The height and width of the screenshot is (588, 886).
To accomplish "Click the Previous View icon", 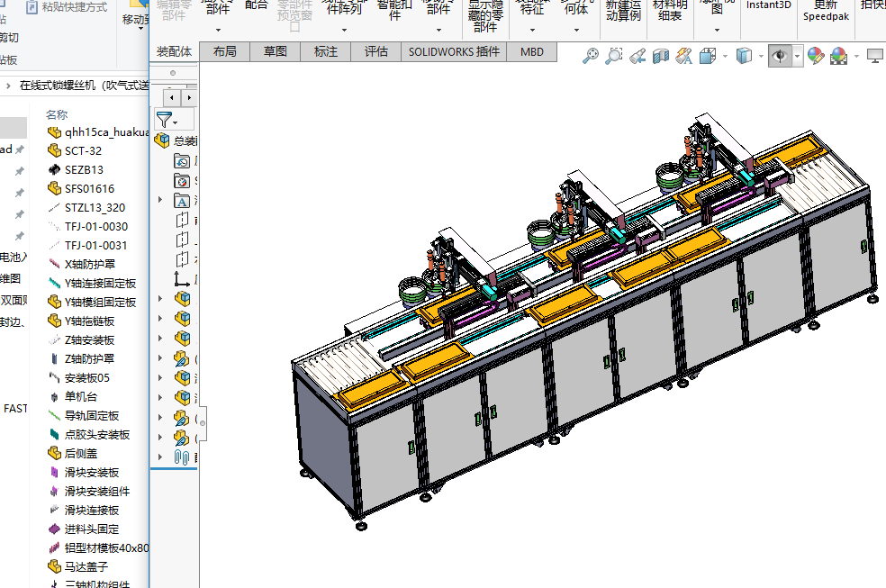I will click(x=637, y=57).
